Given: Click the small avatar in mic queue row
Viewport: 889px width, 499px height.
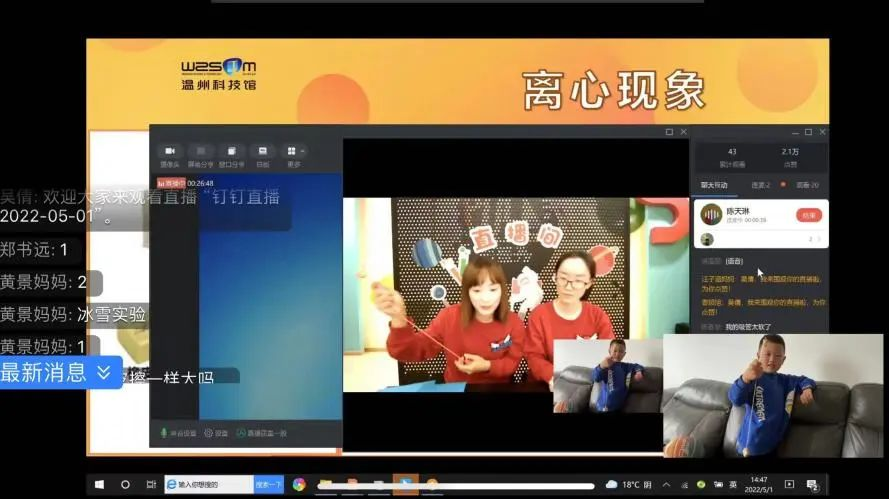Looking at the screenshot, I should click(x=707, y=239).
